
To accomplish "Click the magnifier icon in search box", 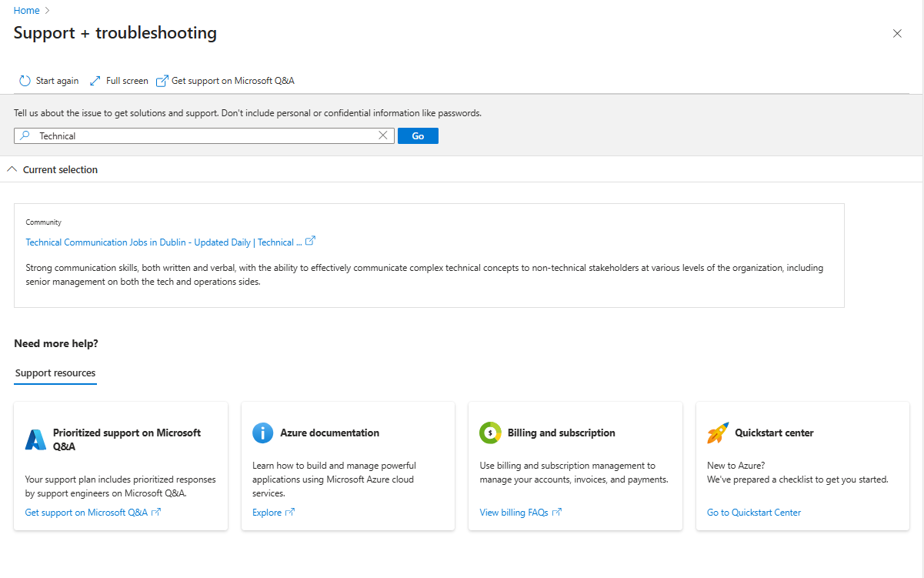I will click(x=25, y=135).
